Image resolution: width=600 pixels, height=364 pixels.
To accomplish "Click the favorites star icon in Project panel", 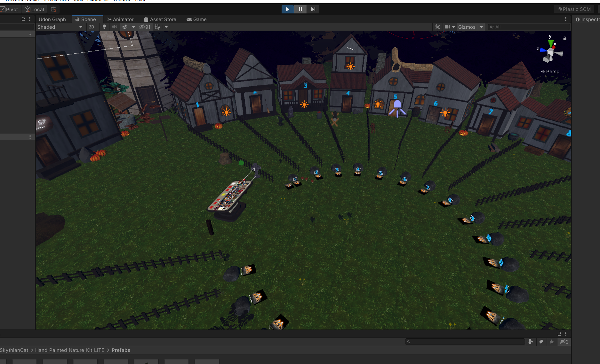I will coord(552,342).
